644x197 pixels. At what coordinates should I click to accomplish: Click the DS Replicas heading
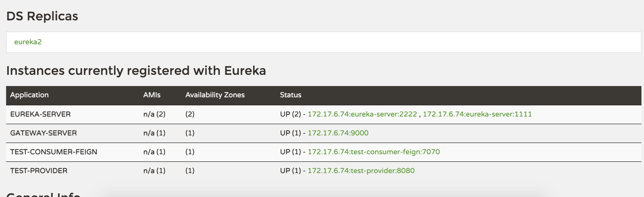point(42,16)
